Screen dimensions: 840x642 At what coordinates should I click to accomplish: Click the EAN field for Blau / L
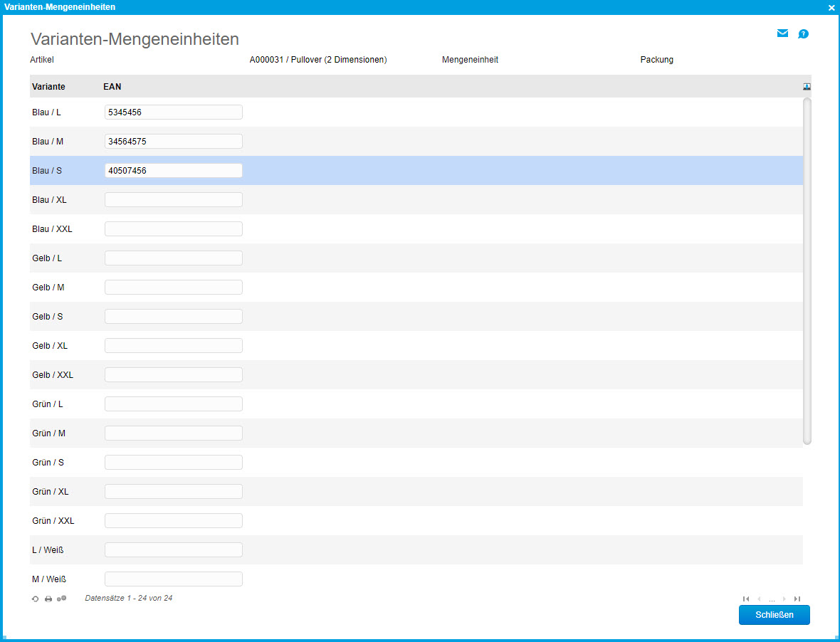(x=173, y=112)
